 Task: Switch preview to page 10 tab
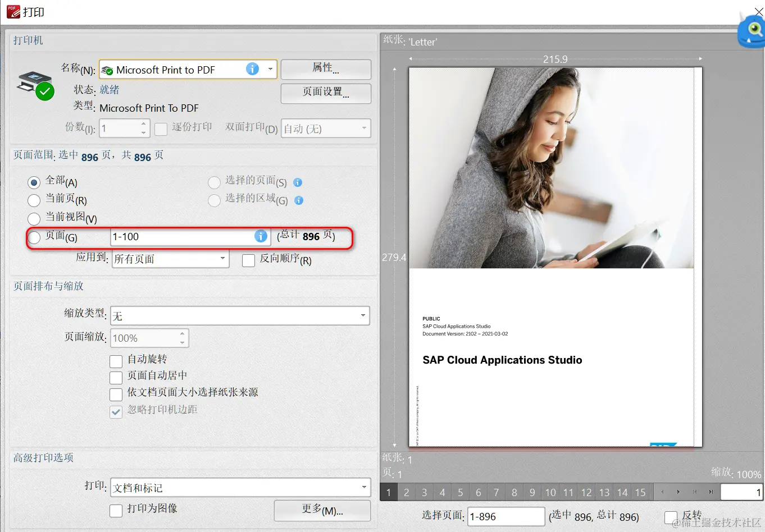coord(550,492)
